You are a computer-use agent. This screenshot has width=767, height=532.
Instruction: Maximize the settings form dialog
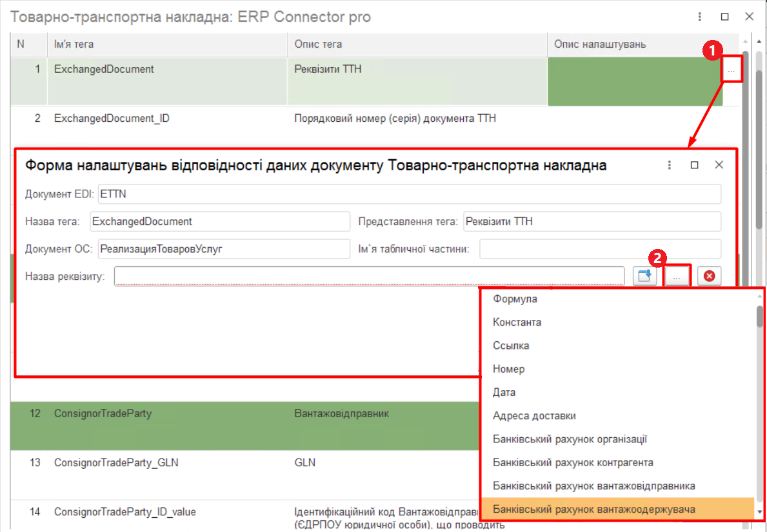click(x=694, y=165)
